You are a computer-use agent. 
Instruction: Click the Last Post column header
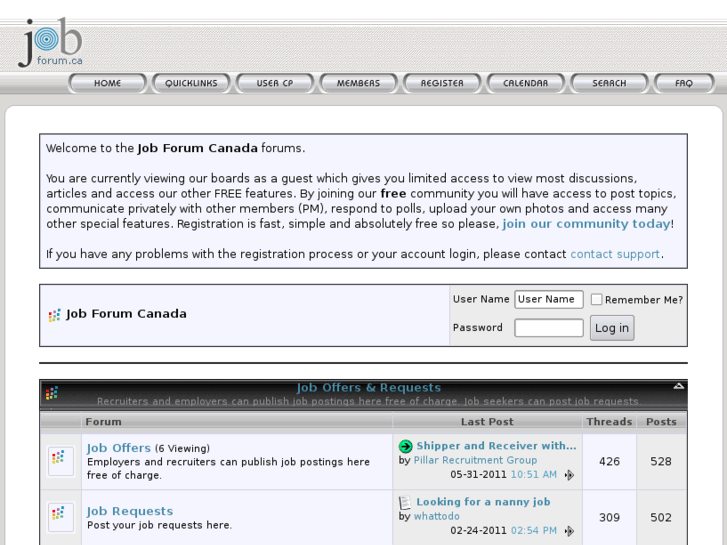point(487,422)
